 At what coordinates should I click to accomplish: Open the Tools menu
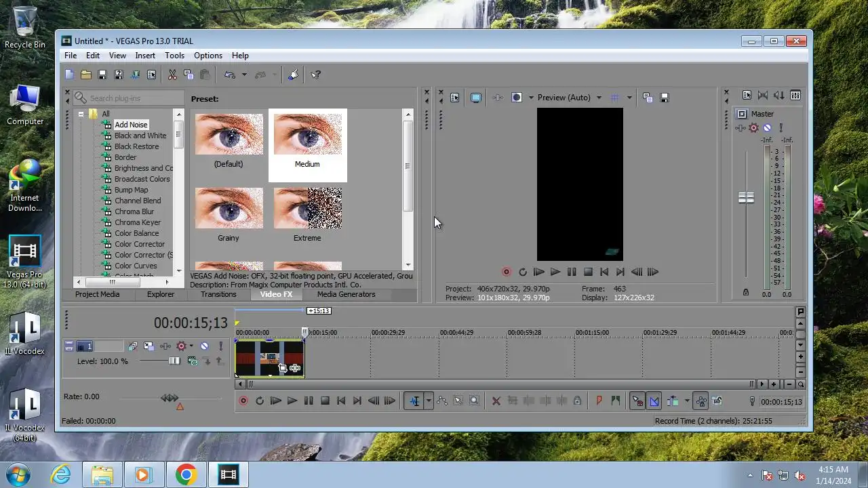(x=174, y=56)
